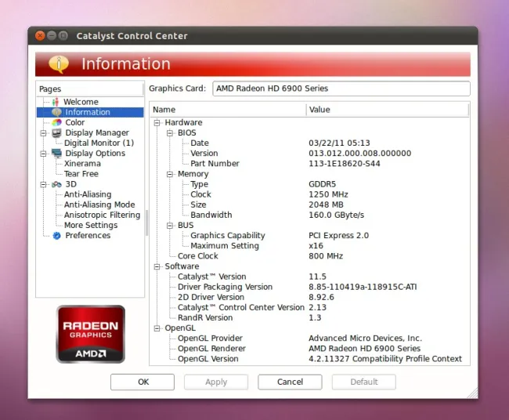Open Display Options page
The height and width of the screenshot is (420, 509).
pos(95,154)
